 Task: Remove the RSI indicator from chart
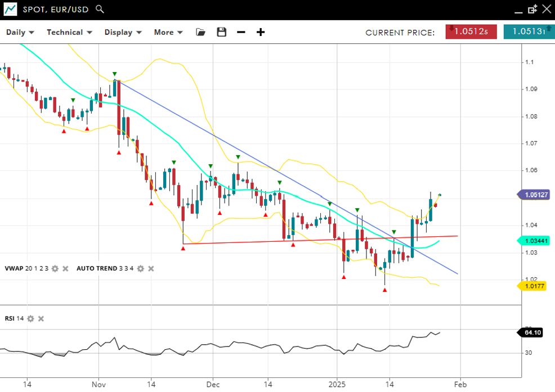point(41,318)
